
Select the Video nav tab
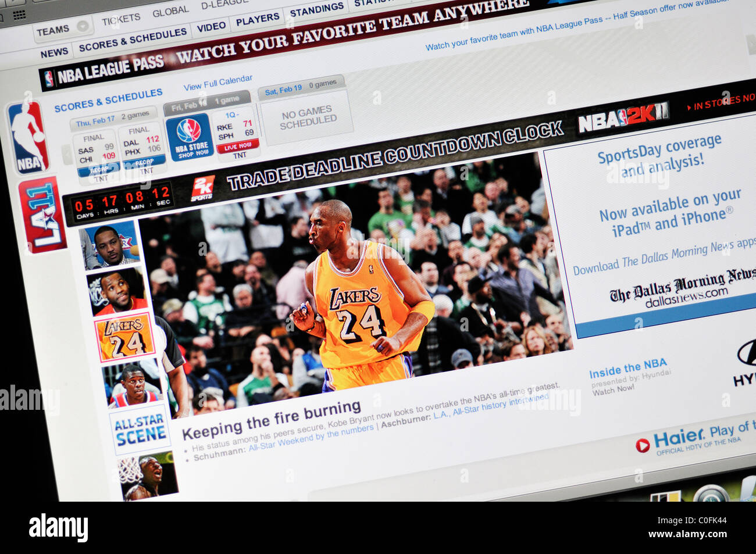211,27
